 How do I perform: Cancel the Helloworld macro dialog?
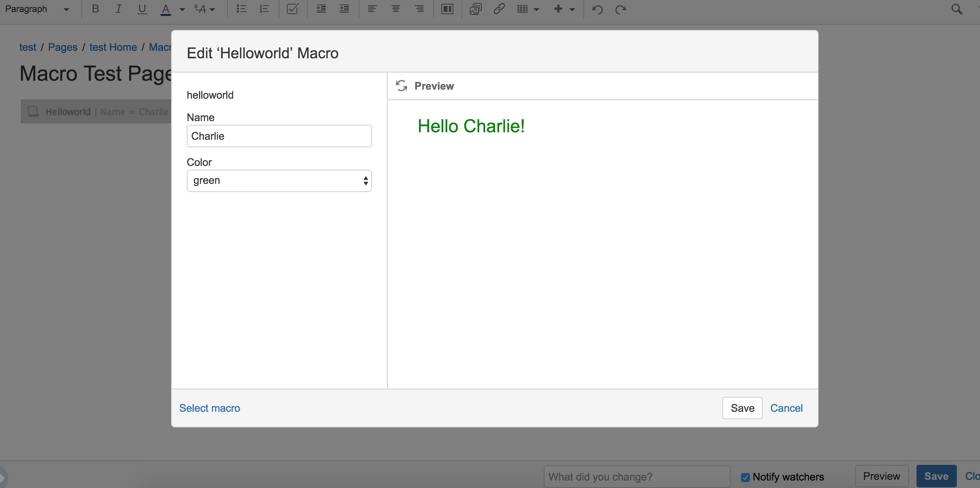pyautogui.click(x=786, y=408)
